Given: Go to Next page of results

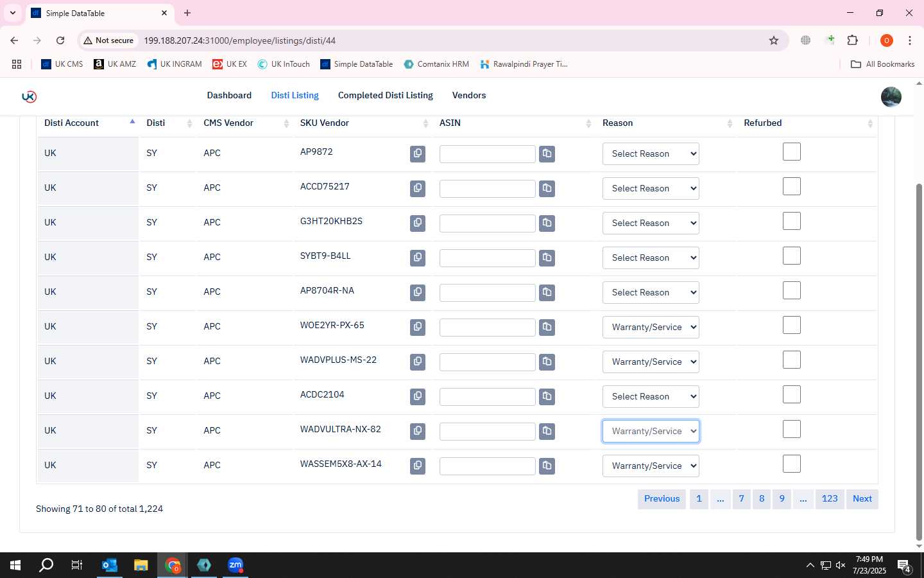Looking at the screenshot, I should pyautogui.click(x=862, y=499).
